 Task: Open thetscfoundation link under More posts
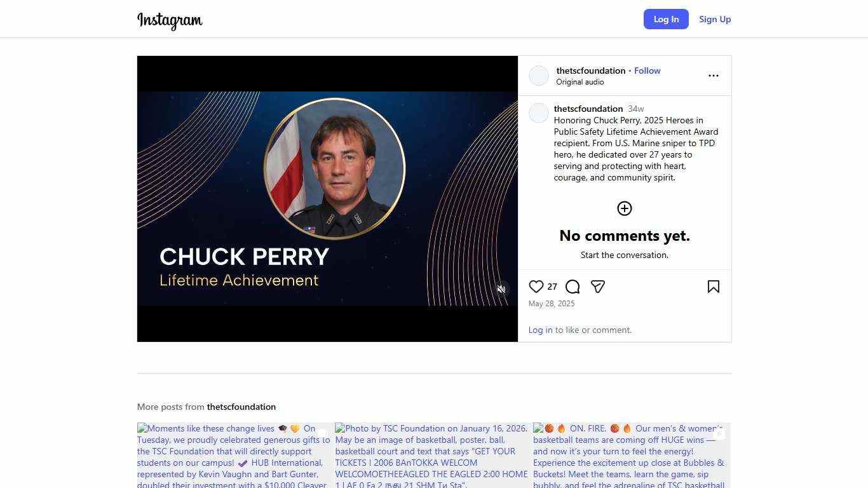click(x=241, y=407)
